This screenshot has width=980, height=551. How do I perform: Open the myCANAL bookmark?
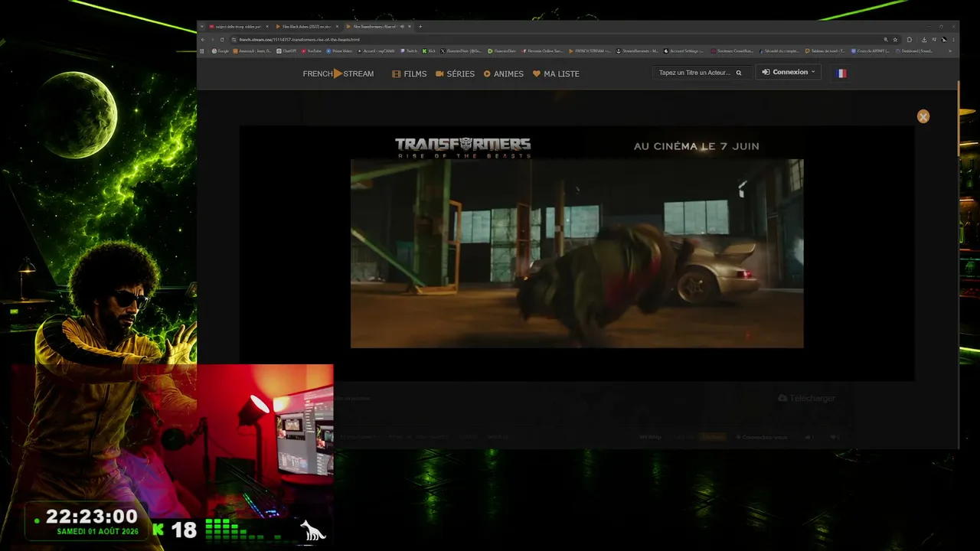[376, 51]
